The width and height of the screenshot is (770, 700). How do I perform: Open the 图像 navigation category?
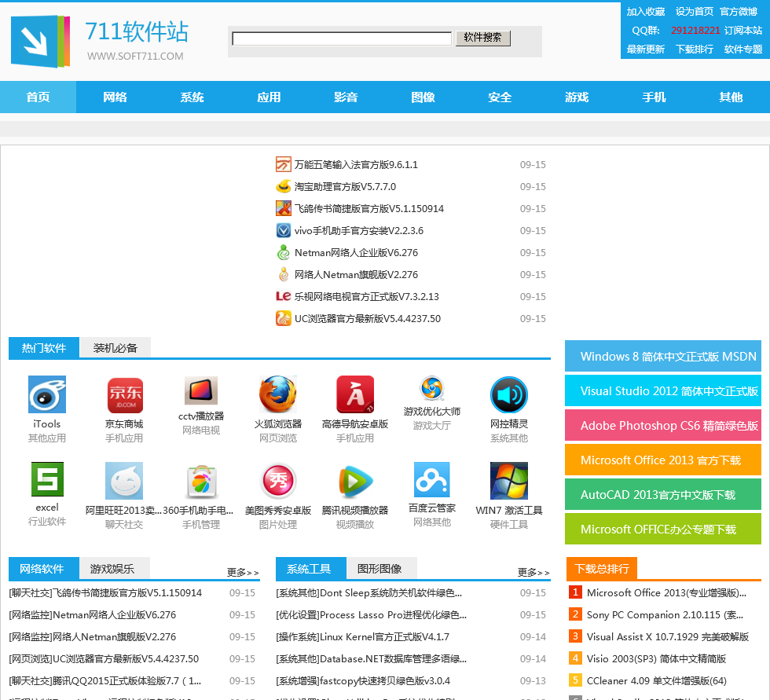pyautogui.click(x=423, y=97)
